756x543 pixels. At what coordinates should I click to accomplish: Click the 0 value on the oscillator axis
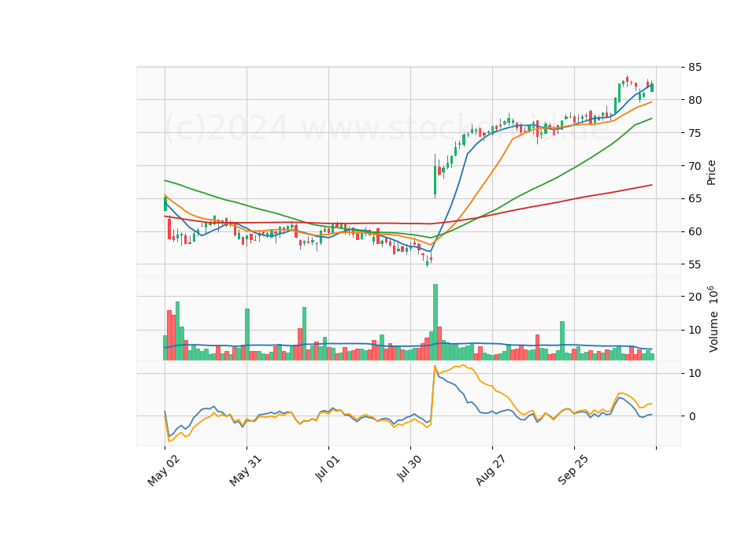pos(692,416)
